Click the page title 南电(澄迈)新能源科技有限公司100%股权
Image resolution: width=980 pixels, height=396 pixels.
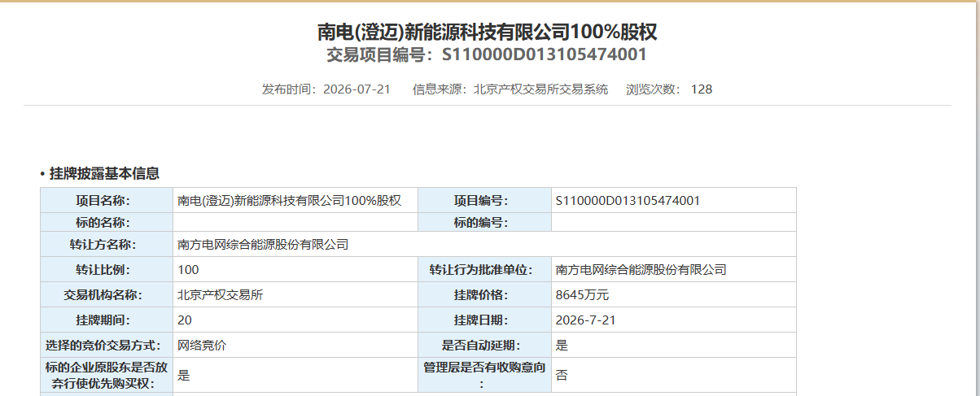coord(487,32)
